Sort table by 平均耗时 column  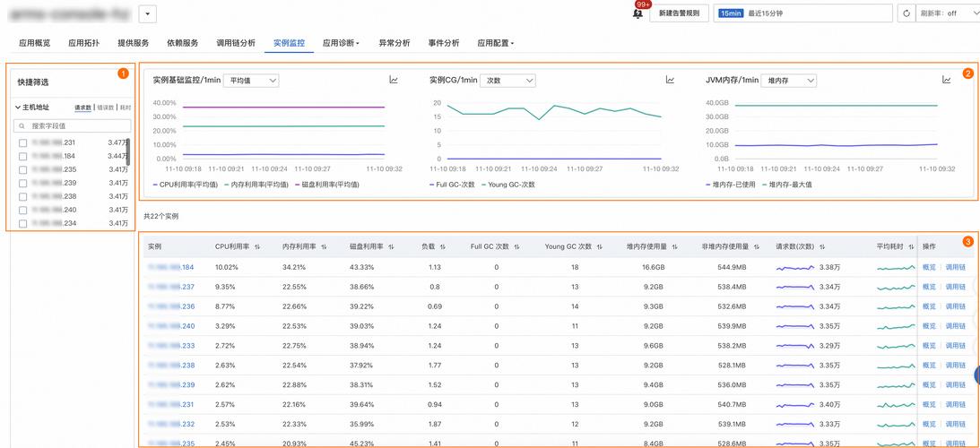pos(911,246)
